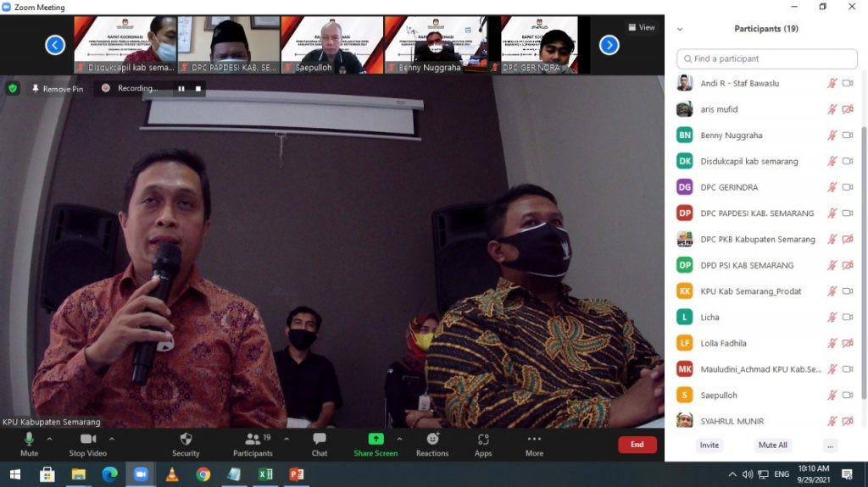
Task: Open the Apps panel
Action: (x=483, y=443)
